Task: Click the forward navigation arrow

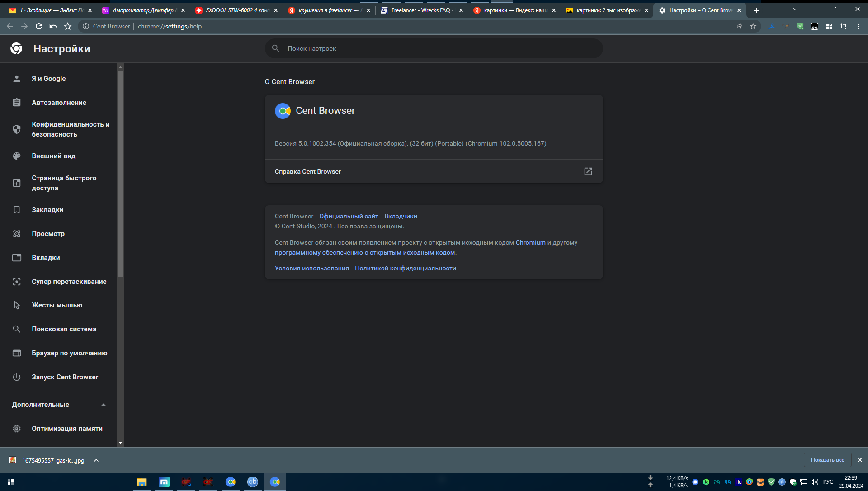Action: coord(24,26)
